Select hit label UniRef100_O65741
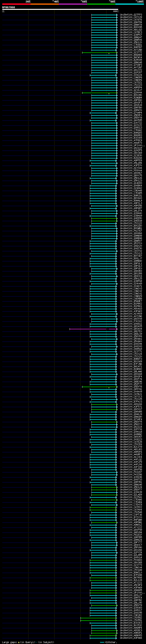 [x=131, y=389]
